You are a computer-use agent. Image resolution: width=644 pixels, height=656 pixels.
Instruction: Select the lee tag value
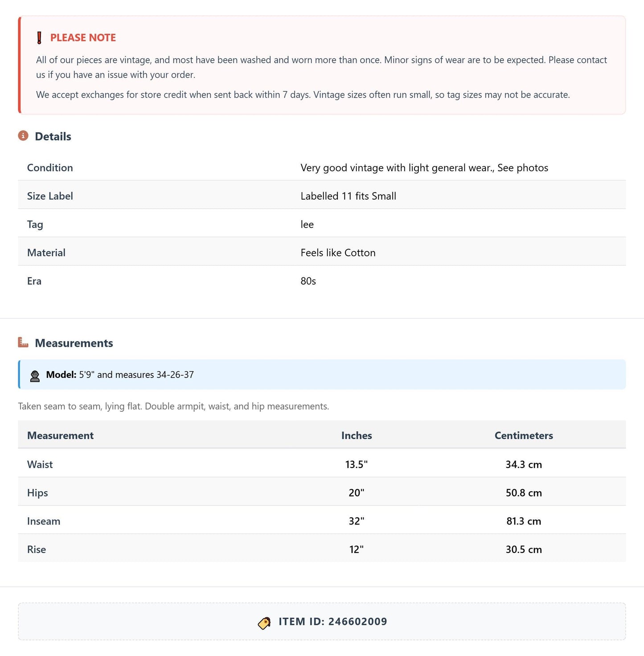pyautogui.click(x=307, y=225)
